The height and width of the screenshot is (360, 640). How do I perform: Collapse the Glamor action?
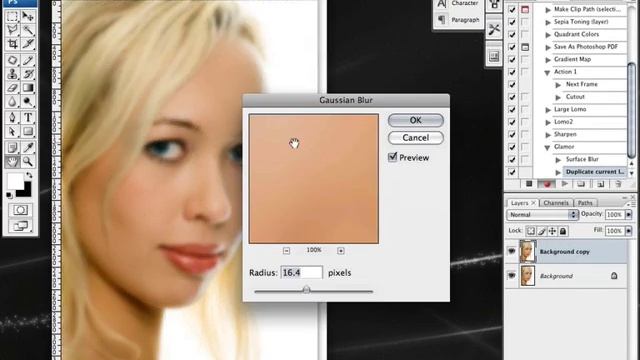547,148
